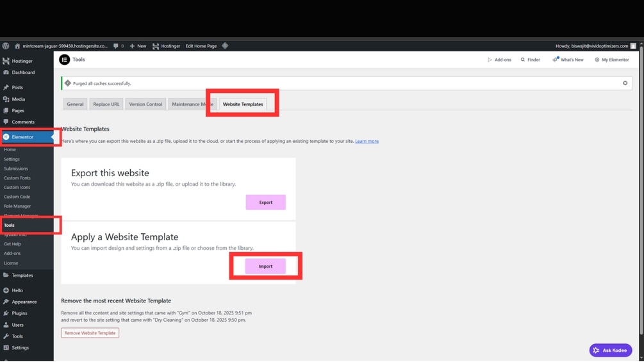This screenshot has width=644, height=362.
Task: Open the Elementor Home submenu item
Action: [10, 149]
